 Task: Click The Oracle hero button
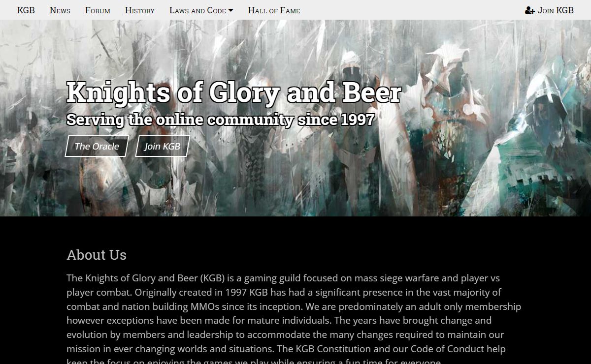tap(97, 146)
